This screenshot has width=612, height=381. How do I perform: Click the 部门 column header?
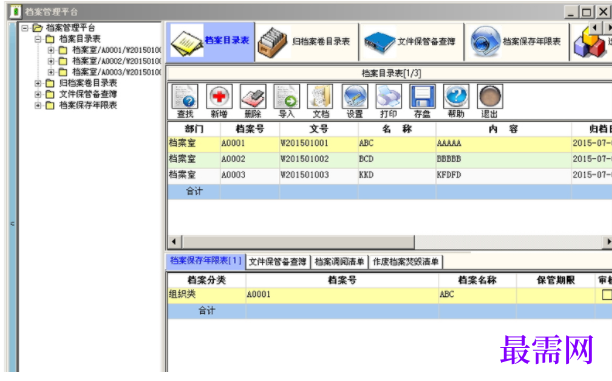(194, 129)
